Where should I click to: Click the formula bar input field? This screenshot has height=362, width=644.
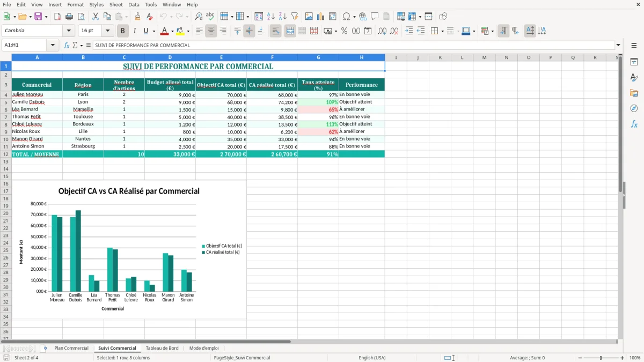[353, 45]
